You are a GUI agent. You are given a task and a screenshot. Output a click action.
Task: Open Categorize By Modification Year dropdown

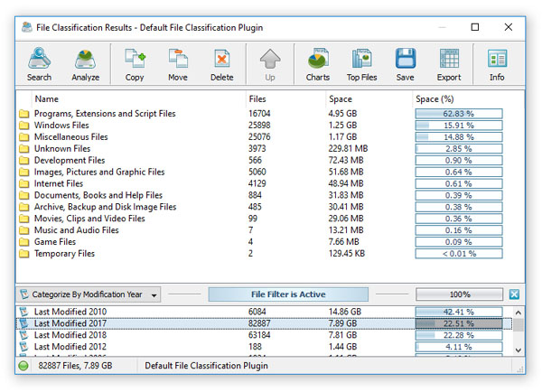89,294
